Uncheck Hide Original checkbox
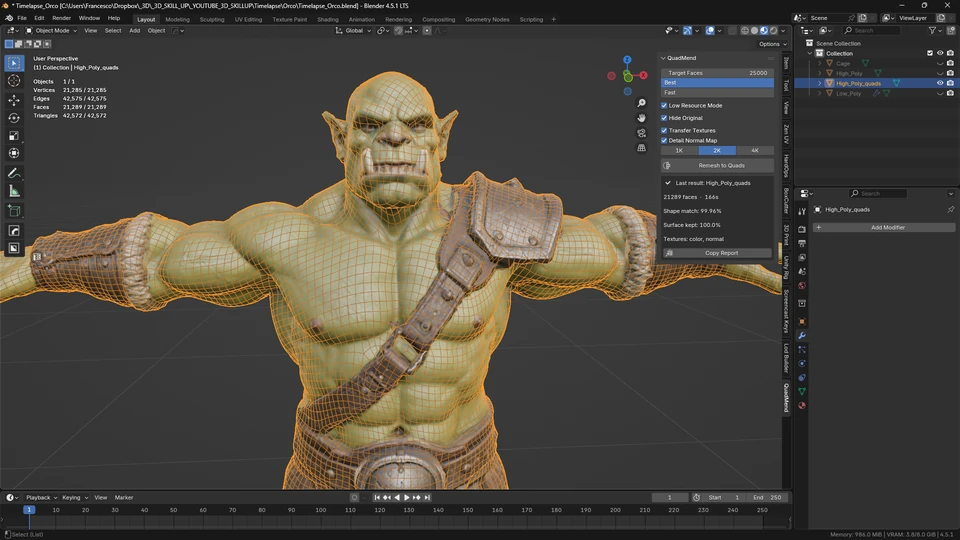Image resolution: width=960 pixels, height=540 pixels. (664, 118)
